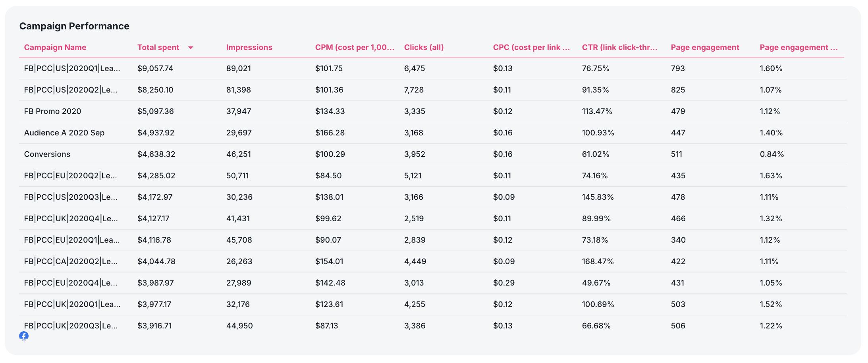
Task: Click the sort arrow on Total spent
Action: pos(191,47)
